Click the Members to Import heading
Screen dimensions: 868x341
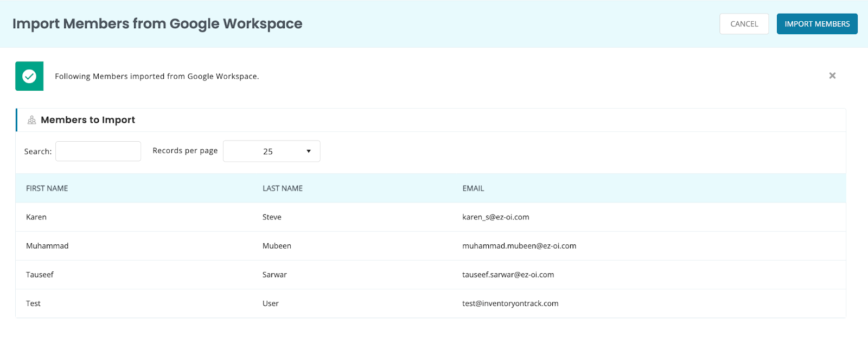(88, 120)
